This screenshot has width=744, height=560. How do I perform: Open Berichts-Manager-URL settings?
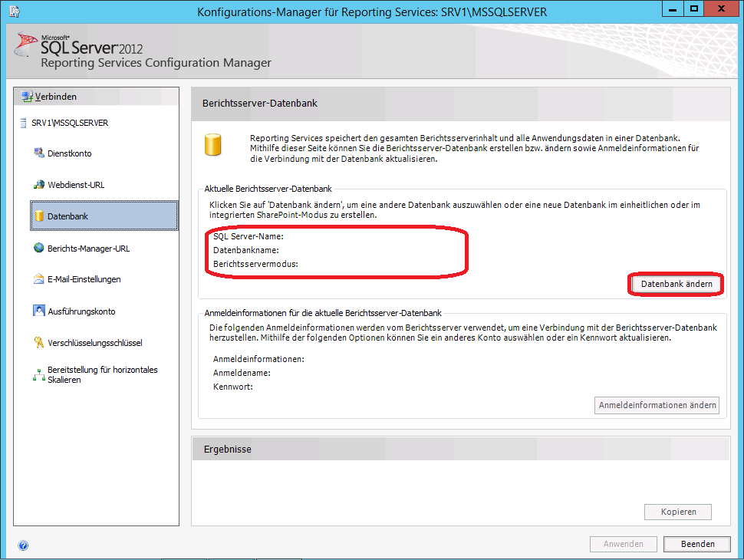pyautogui.click(x=88, y=249)
